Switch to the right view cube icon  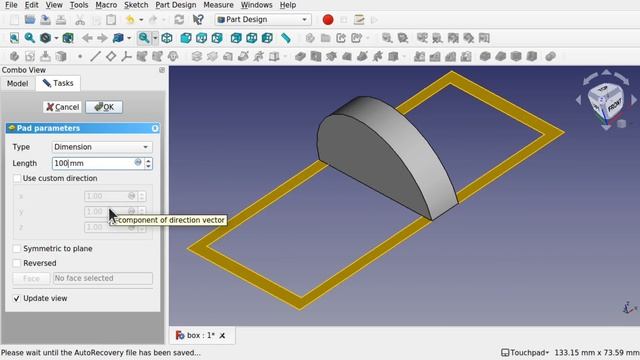click(217, 38)
